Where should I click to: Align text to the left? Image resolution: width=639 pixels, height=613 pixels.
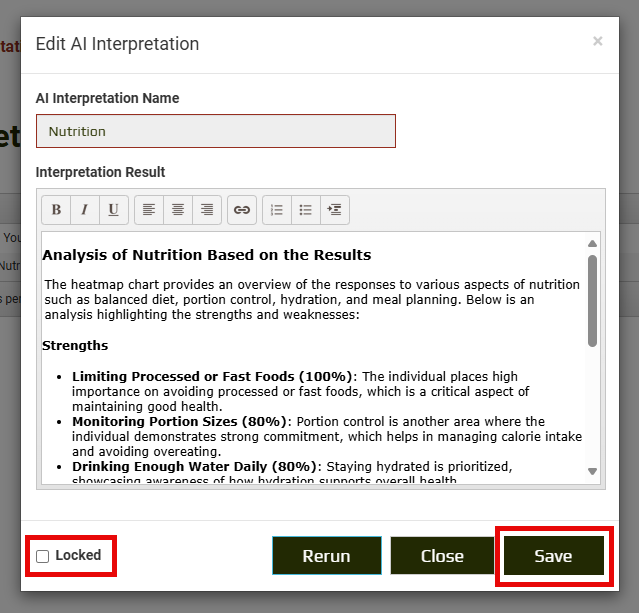pos(149,210)
